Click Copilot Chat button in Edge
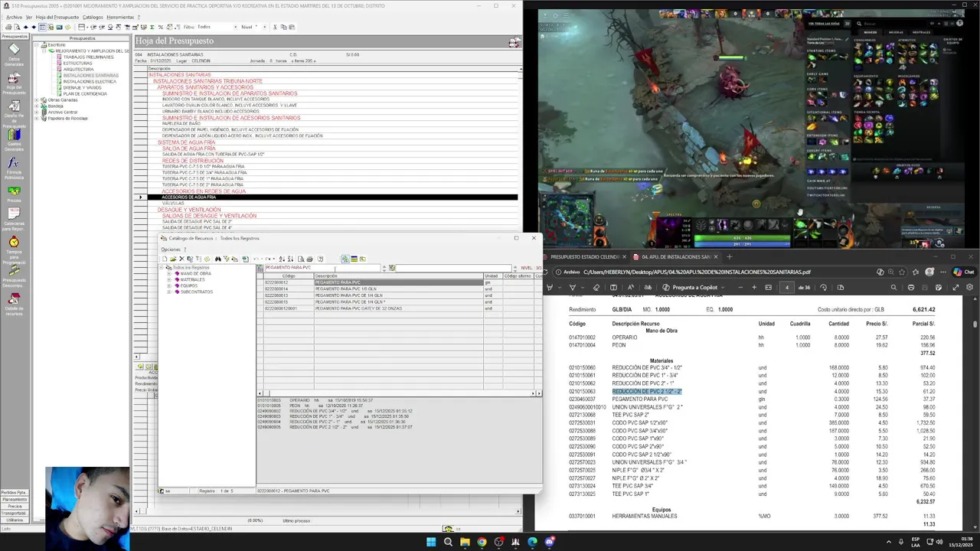Image resolution: width=980 pixels, height=551 pixels. (964, 272)
